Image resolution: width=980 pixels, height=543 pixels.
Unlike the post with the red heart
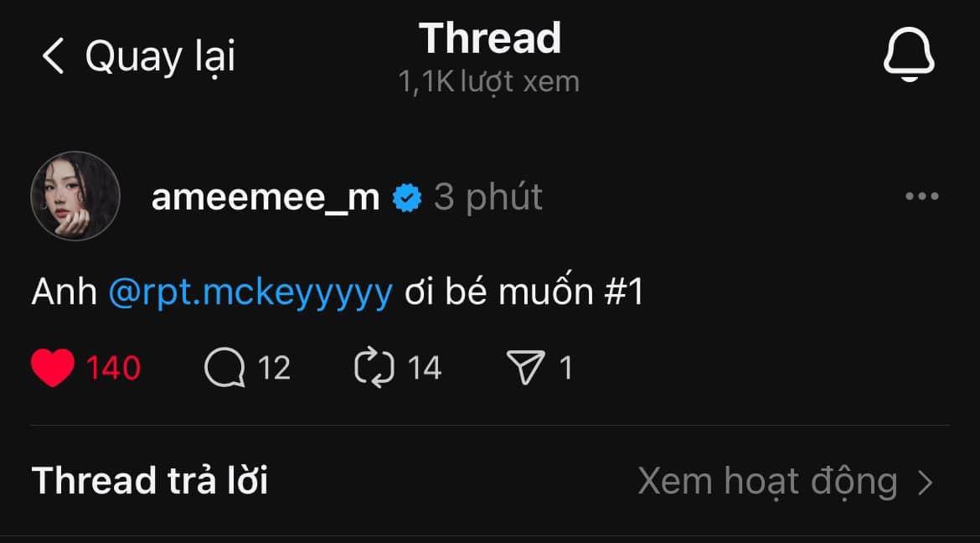(53, 369)
